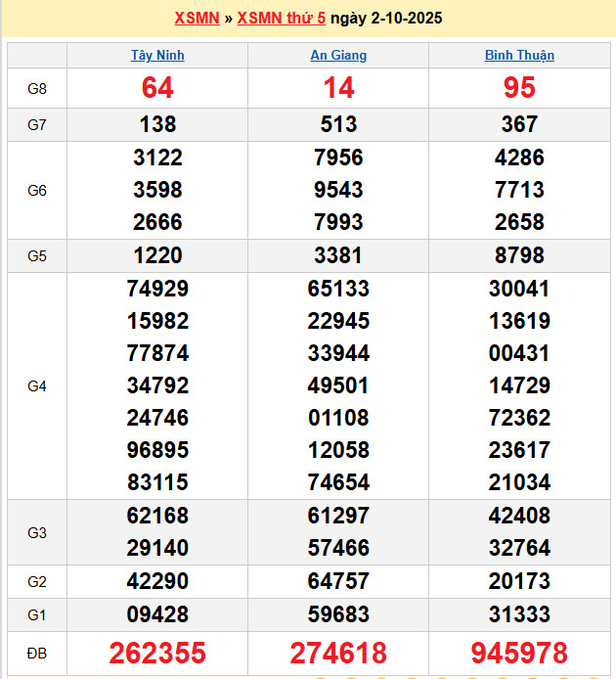Click the G8 number 14 for An Giang
The height and width of the screenshot is (679, 616).
coord(338,88)
